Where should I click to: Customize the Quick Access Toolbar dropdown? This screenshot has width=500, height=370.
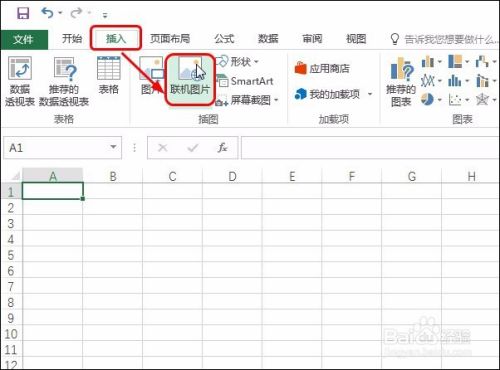pos(105,15)
